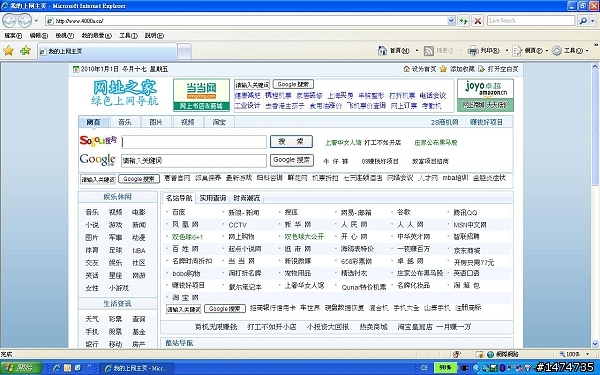Click the 搜索 button next to Sogou box

tap(291, 142)
